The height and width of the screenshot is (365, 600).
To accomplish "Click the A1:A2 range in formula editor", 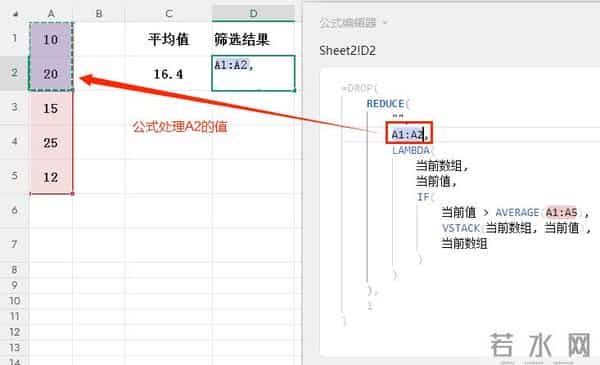I will coord(408,134).
